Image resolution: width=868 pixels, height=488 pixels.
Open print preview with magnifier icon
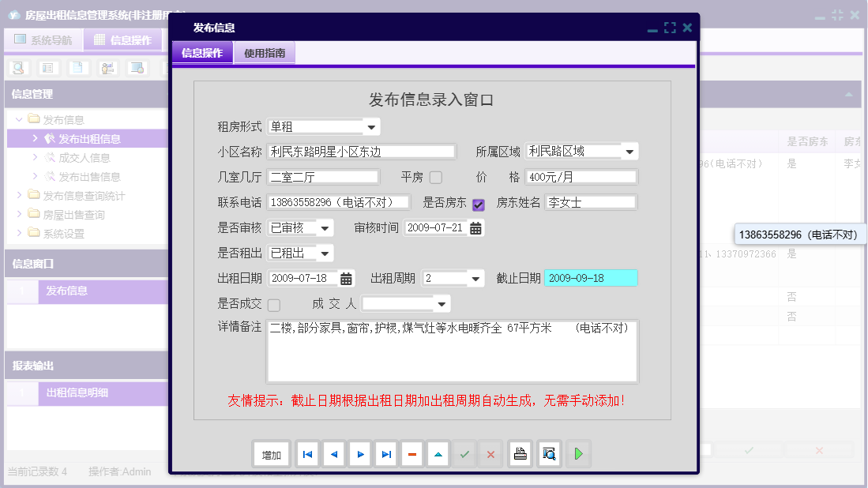pyautogui.click(x=549, y=453)
